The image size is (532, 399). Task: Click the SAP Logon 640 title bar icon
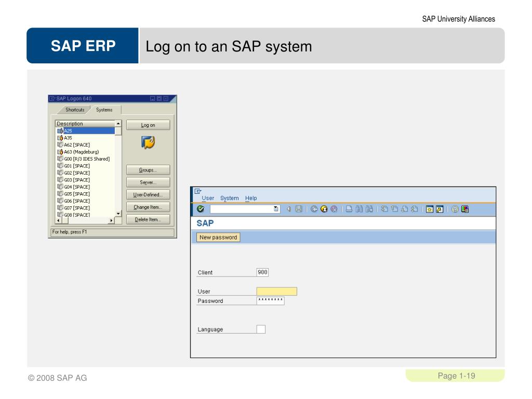52,98
